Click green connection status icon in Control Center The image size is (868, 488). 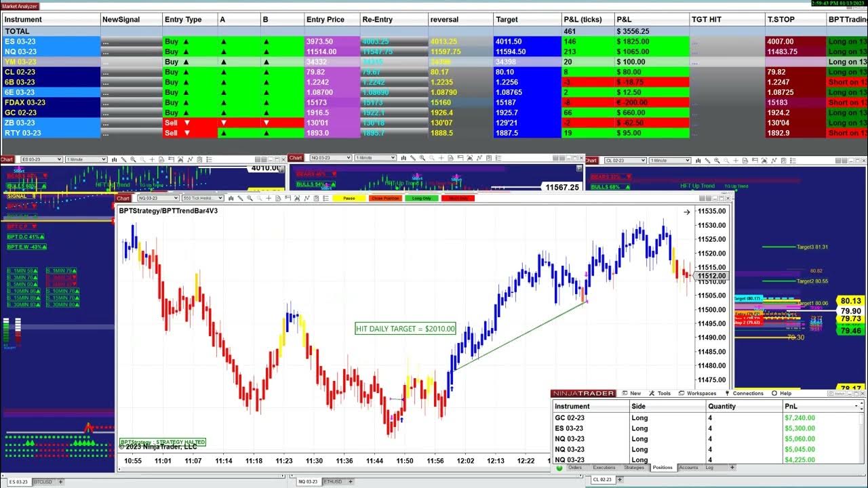pos(559,468)
